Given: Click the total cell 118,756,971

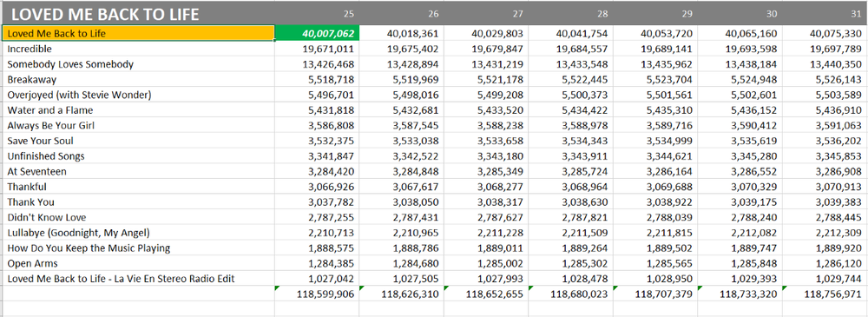Looking at the screenshot, I should (x=825, y=294).
